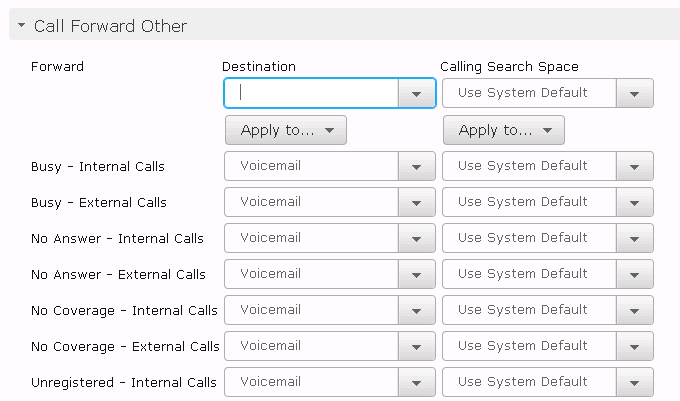The width and height of the screenshot is (680, 401).
Task: Open Apply to menu under Calling Search Space
Action: 504,130
